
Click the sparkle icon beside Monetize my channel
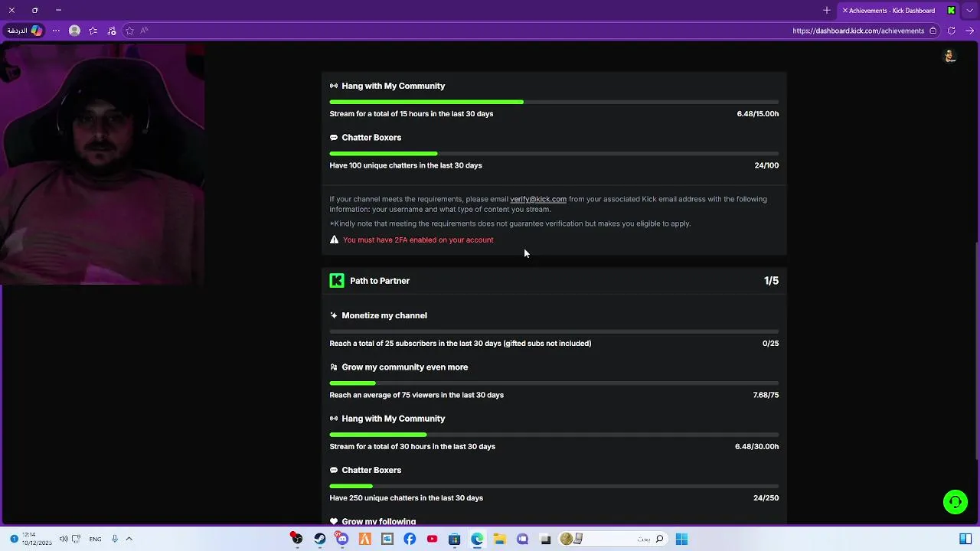334,315
